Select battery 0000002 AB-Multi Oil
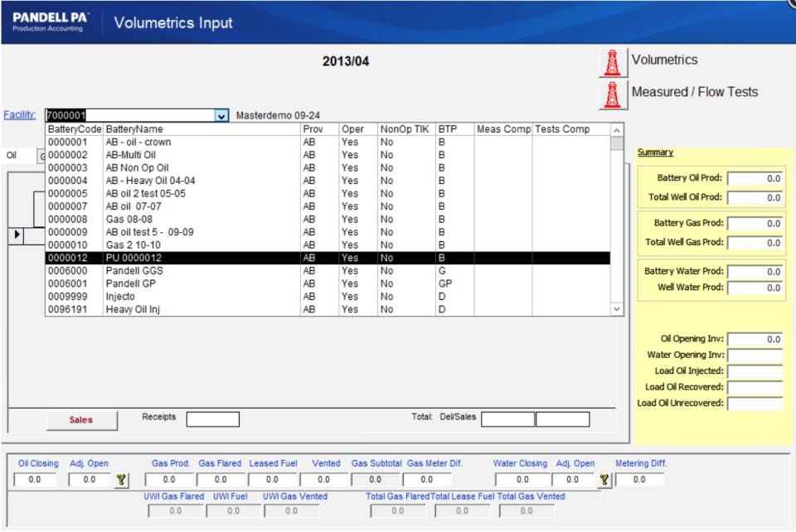The width and height of the screenshot is (796, 532). (x=328, y=155)
